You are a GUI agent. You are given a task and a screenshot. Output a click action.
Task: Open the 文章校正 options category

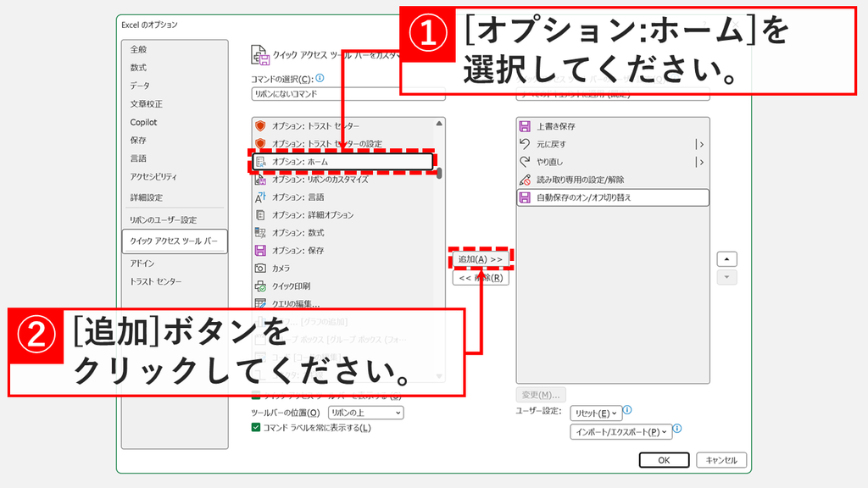(175, 104)
